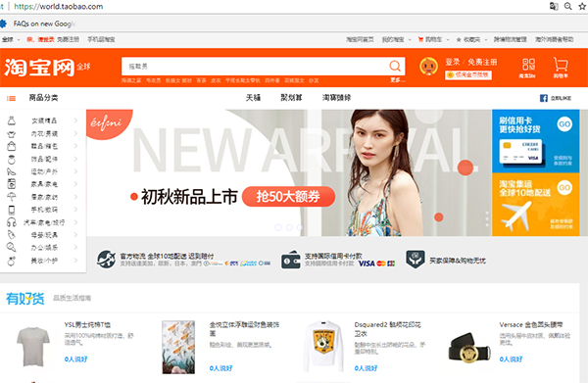Open the white shopping cart icon in header
Image resolution: width=588 pixels, height=383 pixels.
point(561,64)
